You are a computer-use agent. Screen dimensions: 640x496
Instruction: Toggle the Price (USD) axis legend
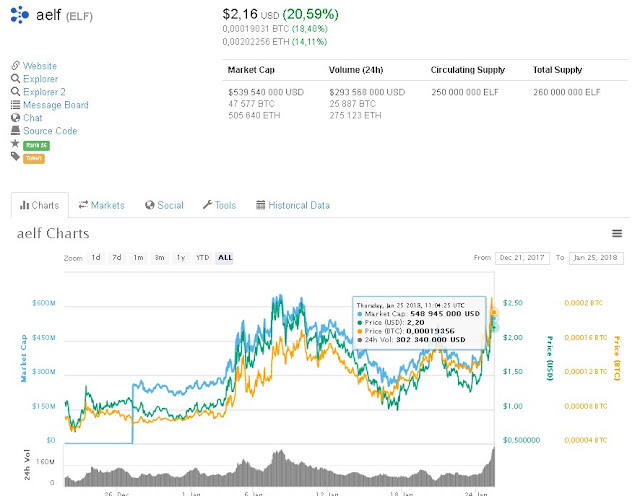[x=550, y=358]
